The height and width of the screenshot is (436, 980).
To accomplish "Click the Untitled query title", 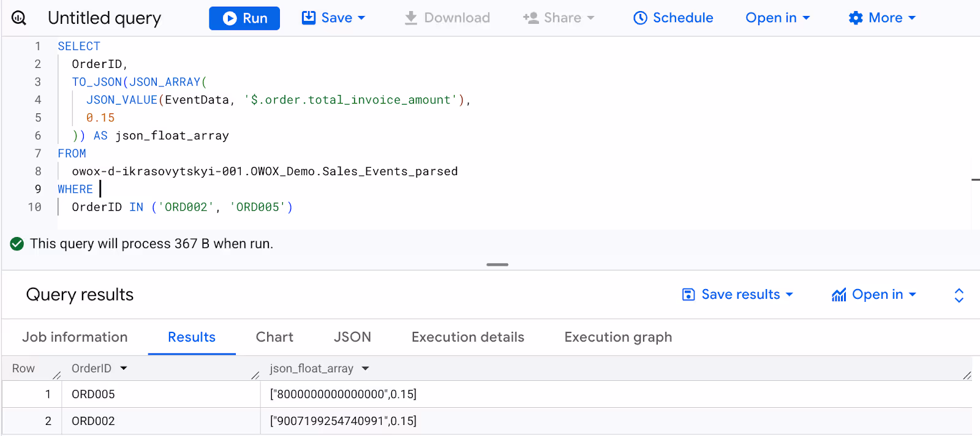I will 104,18.
